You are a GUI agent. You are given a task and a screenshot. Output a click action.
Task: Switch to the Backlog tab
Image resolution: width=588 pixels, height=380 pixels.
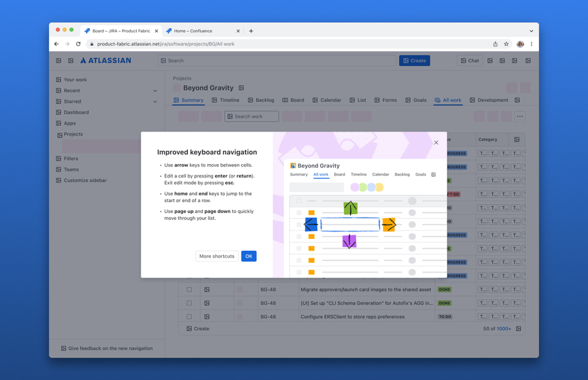point(261,100)
